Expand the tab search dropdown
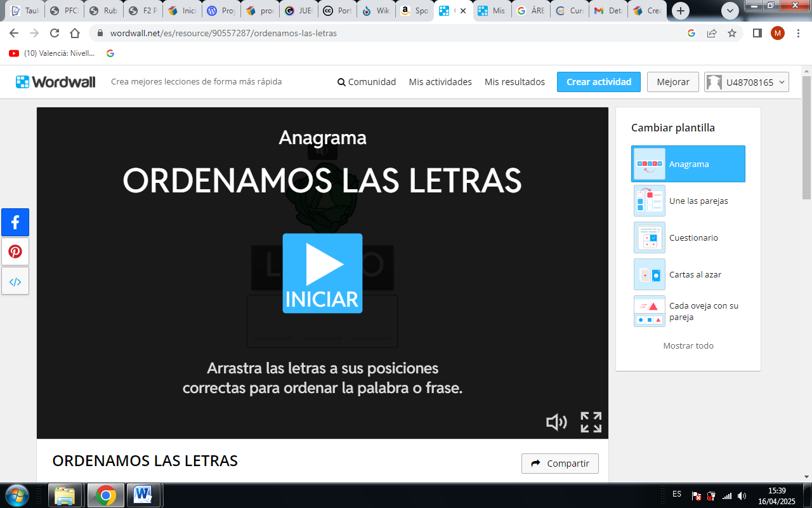 coord(731,11)
